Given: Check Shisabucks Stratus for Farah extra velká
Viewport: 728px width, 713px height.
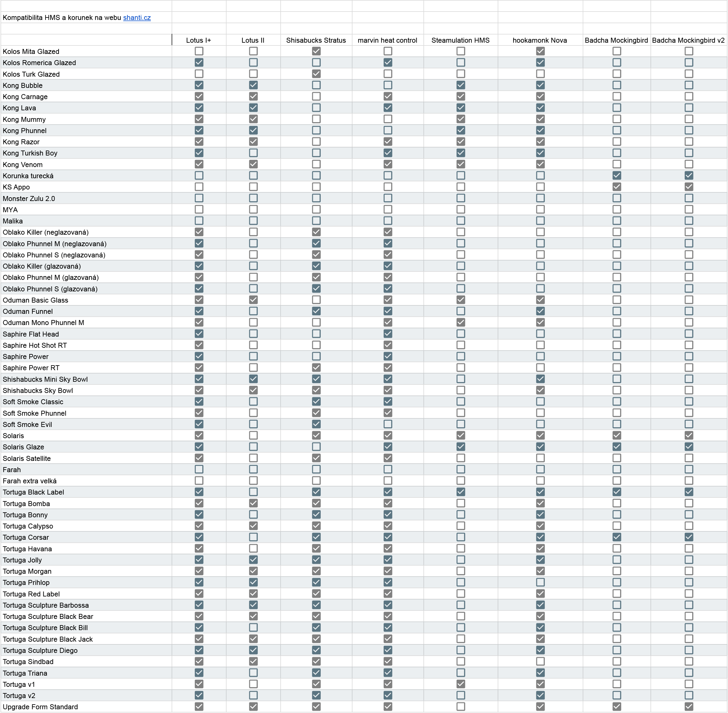Looking at the screenshot, I should pos(316,481).
